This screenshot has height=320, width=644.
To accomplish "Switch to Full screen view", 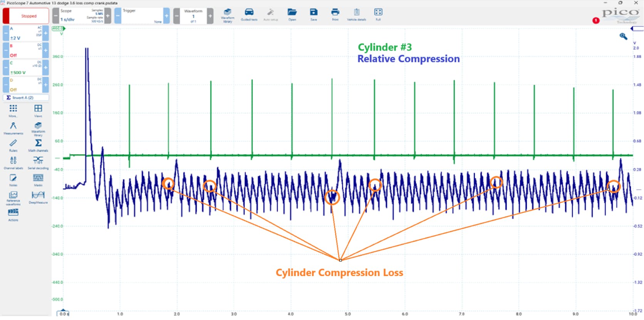I will click(x=378, y=14).
